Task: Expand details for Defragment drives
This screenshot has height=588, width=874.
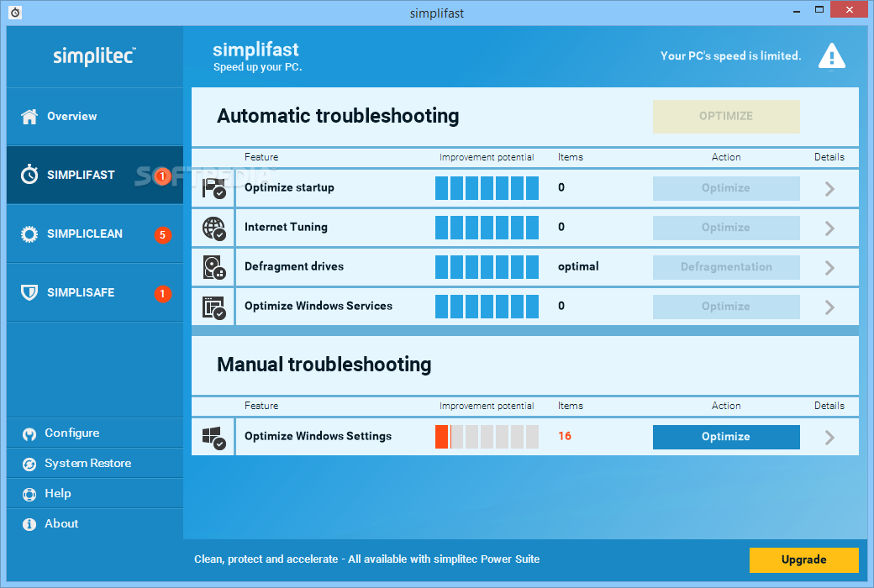Action: (x=829, y=267)
